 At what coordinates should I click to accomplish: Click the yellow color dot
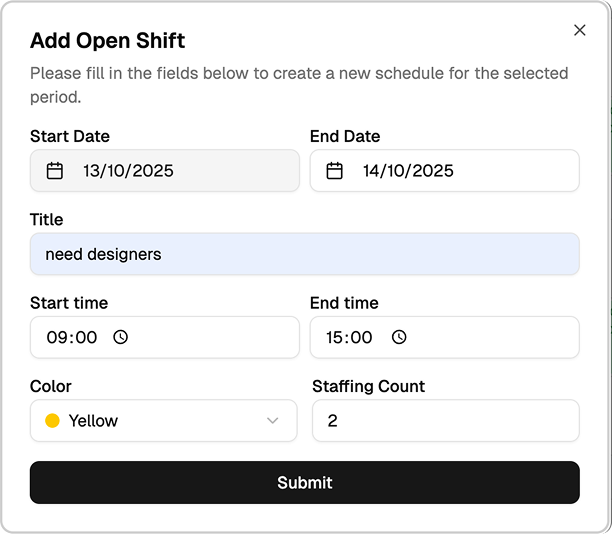(53, 421)
